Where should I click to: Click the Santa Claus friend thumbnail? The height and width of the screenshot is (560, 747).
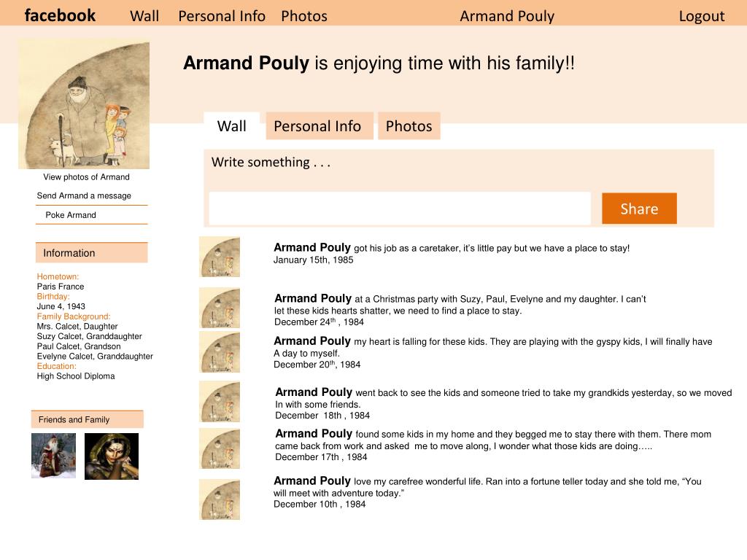pos(53,456)
